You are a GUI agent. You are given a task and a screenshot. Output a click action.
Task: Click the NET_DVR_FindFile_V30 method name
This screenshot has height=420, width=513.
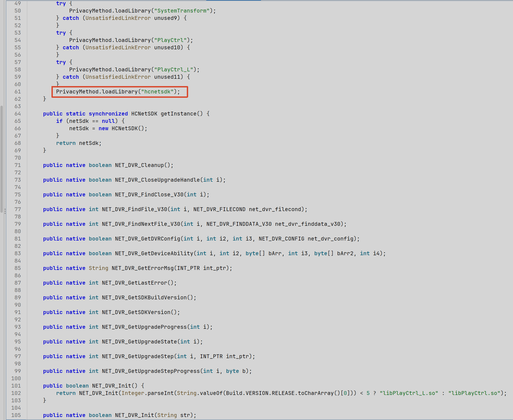[134, 209]
